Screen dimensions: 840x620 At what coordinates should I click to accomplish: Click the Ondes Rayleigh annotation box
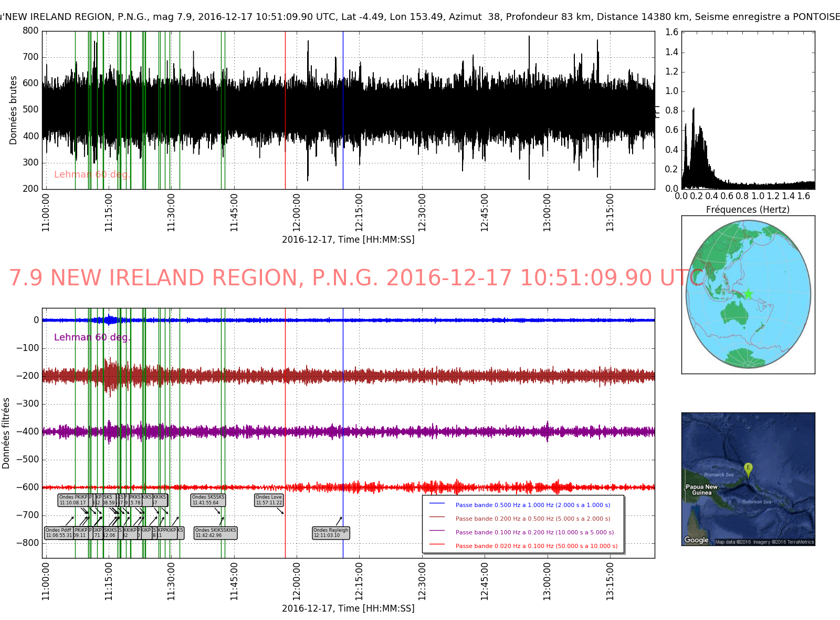tap(331, 533)
